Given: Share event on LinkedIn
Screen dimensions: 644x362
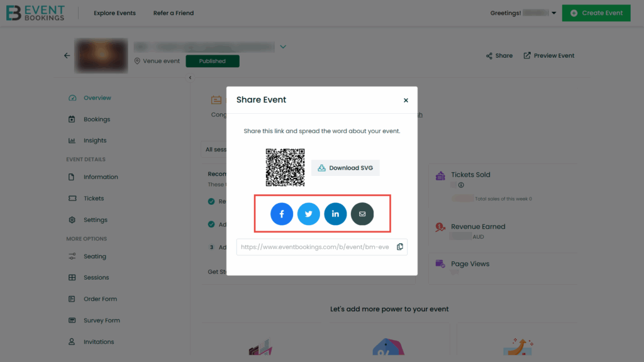Looking at the screenshot, I should [336, 214].
